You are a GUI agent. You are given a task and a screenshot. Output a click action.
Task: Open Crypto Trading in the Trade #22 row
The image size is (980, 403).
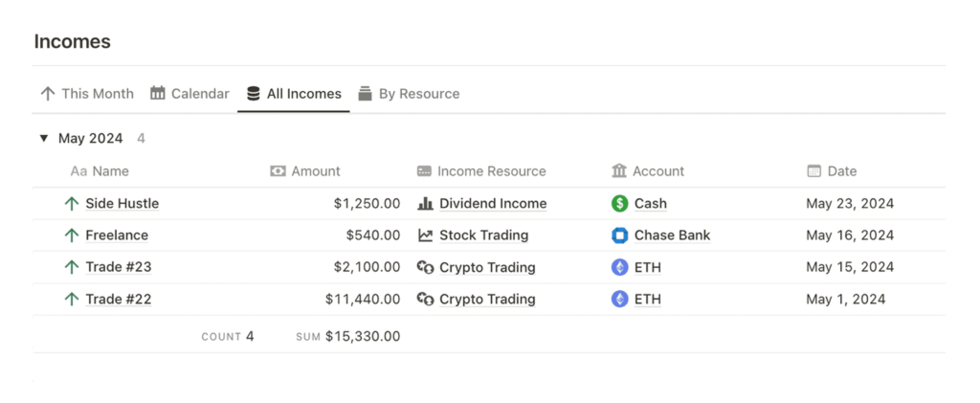coord(487,300)
